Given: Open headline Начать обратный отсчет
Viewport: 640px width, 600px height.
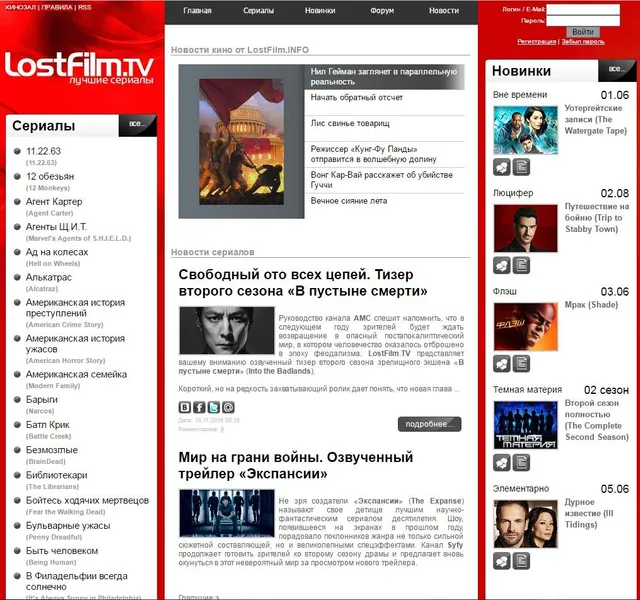Looking at the screenshot, I should tap(356, 98).
